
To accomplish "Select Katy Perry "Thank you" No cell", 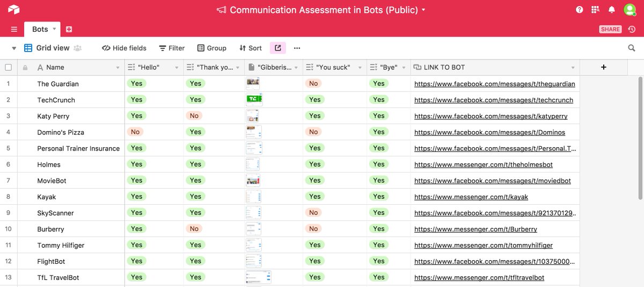I will [194, 116].
